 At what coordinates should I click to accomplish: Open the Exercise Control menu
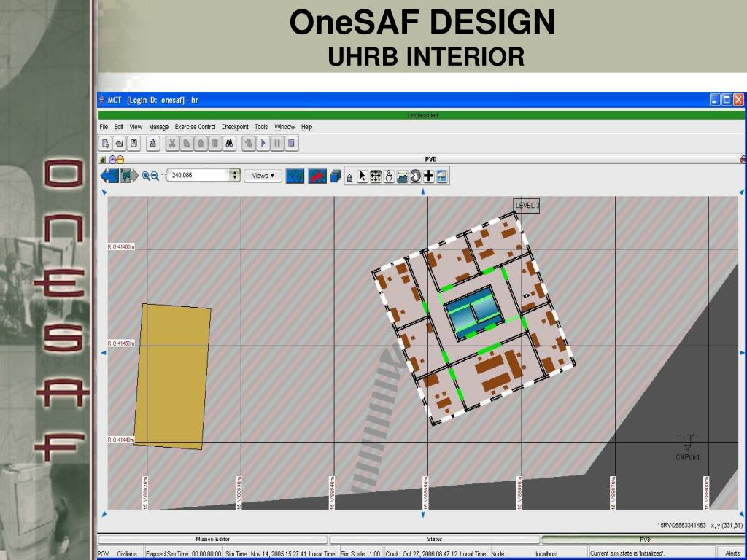tap(195, 127)
